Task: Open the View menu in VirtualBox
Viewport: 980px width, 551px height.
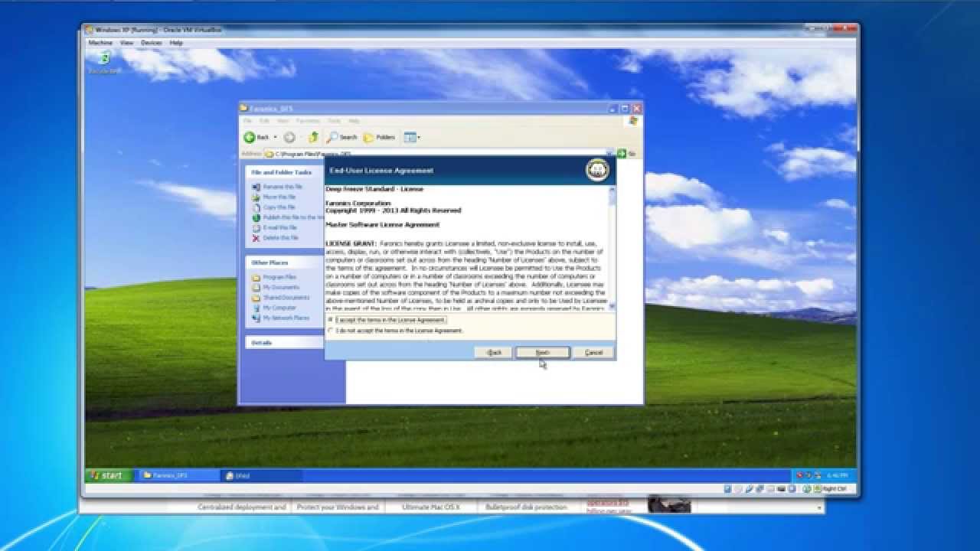Action: click(x=126, y=43)
